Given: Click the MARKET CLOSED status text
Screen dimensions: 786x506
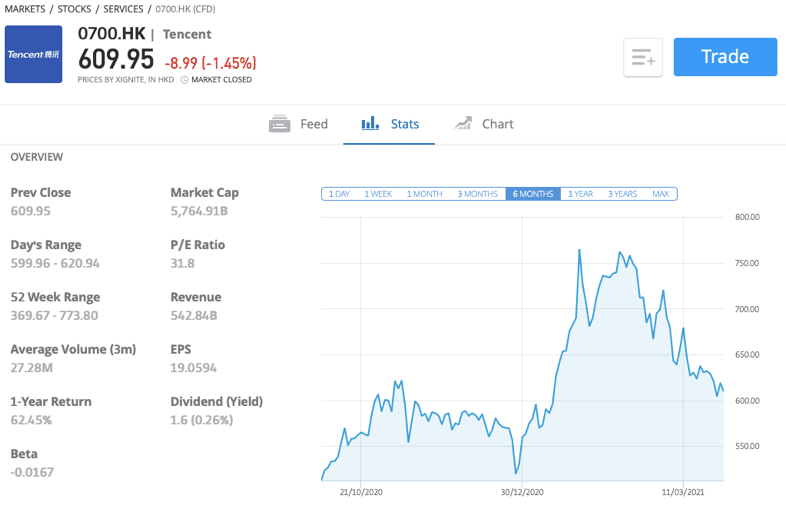Looking at the screenshot, I should tap(222, 80).
